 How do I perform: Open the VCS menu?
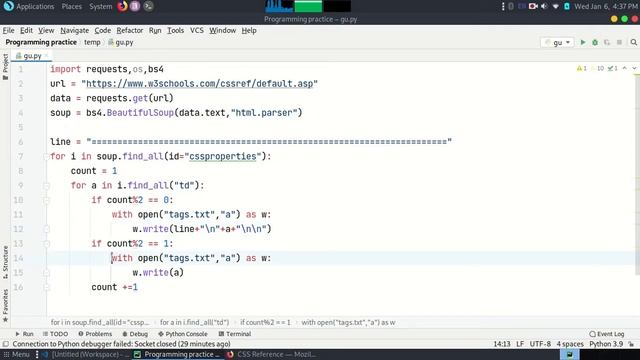click(x=196, y=31)
